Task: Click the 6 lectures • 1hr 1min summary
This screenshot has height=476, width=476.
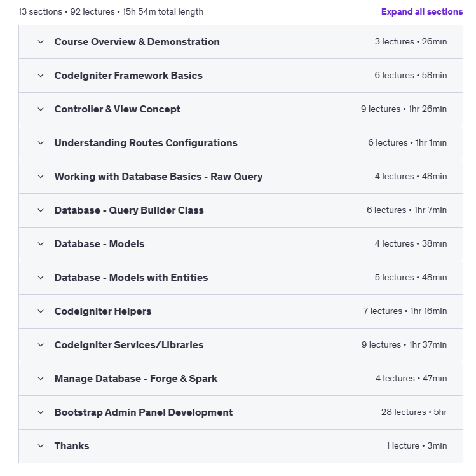Action: click(407, 143)
